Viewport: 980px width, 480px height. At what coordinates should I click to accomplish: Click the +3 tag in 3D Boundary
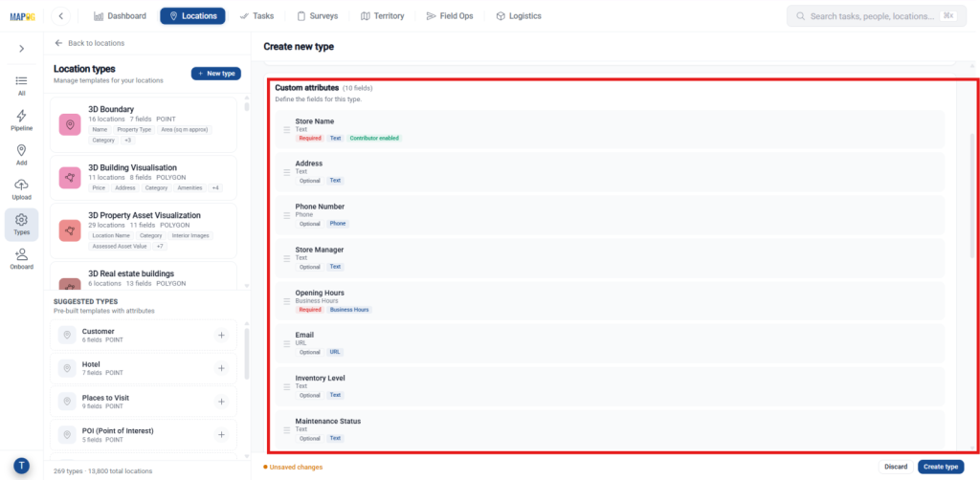127,141
